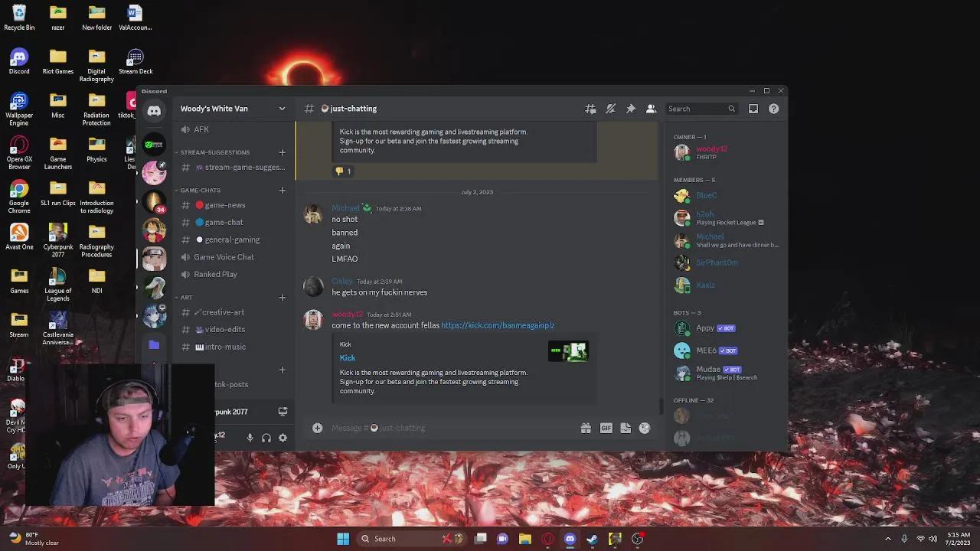This screenshot has width=980, height=551.
Task: Toggle the member list icon
Action: coord(651,109)
